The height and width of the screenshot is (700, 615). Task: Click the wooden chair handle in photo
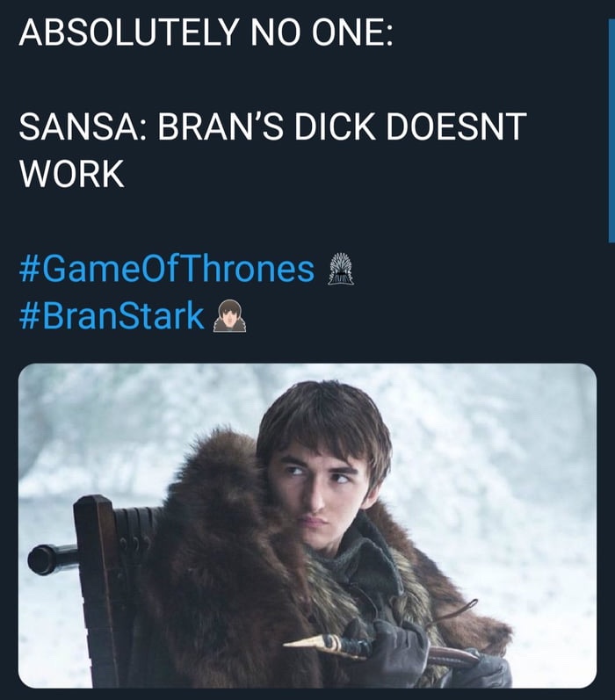point(51,559)
